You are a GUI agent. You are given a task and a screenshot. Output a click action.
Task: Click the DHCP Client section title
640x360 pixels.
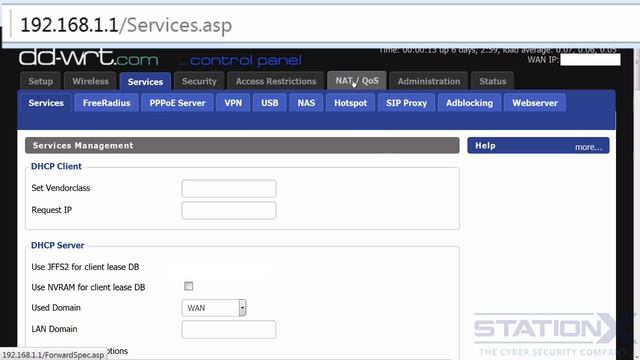(x=56, y=166)
